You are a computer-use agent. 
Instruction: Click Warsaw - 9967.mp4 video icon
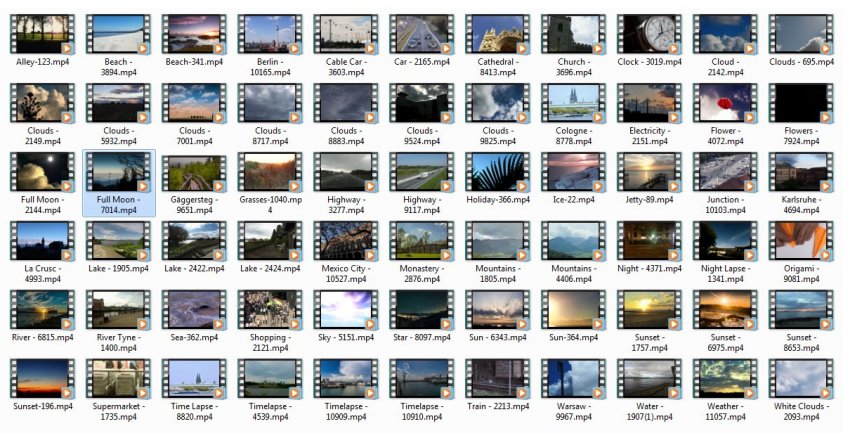(x=574, y=379)
